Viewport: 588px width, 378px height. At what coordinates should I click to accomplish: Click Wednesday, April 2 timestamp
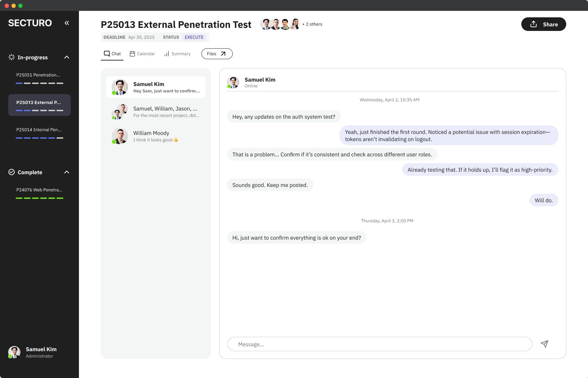[389, 100]
